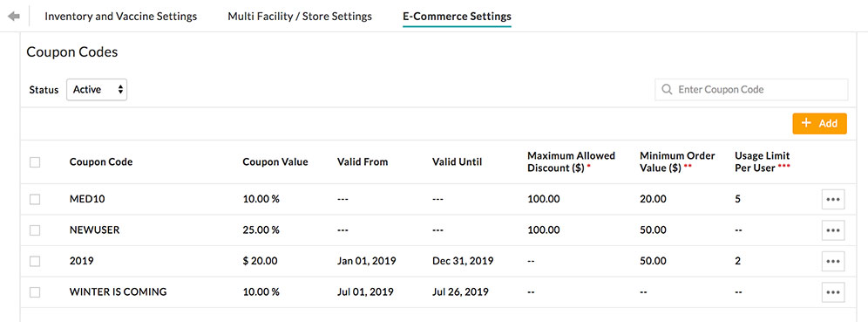Image resolution: width=868 pixels, height=322 pixels.
Task: Click the Coupon Code column header
Action: (x=101, y=161)
